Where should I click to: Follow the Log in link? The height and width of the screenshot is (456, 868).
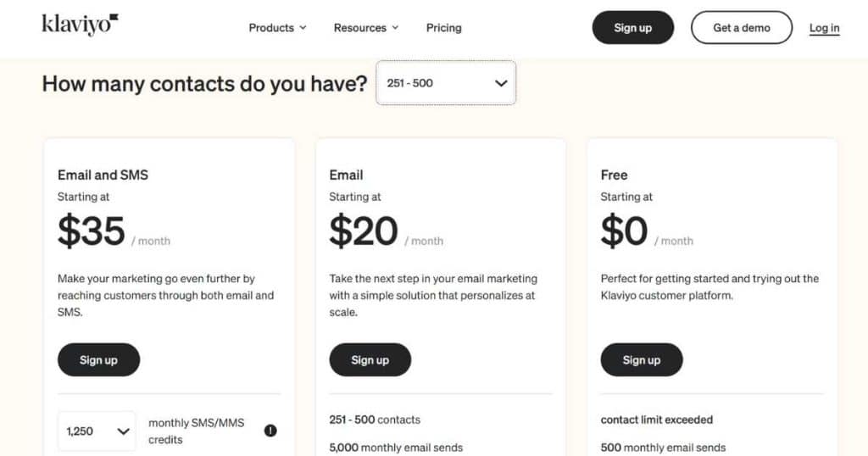[824, 28]
